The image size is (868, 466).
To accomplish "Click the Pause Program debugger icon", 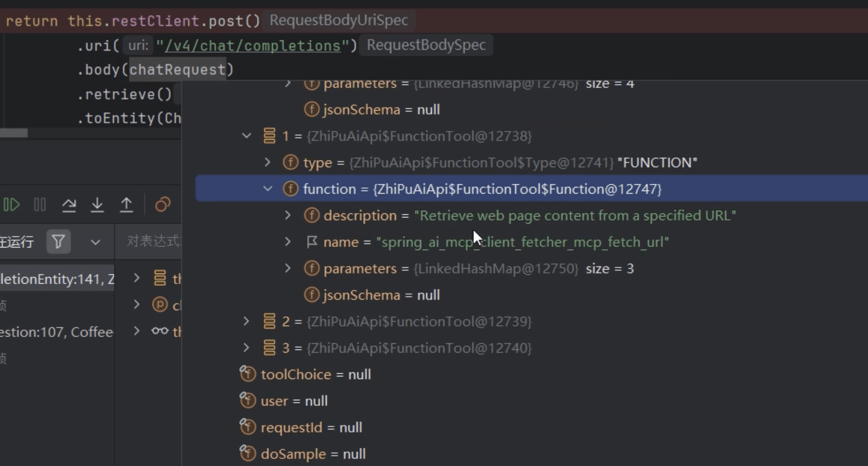I will point(40,205).
